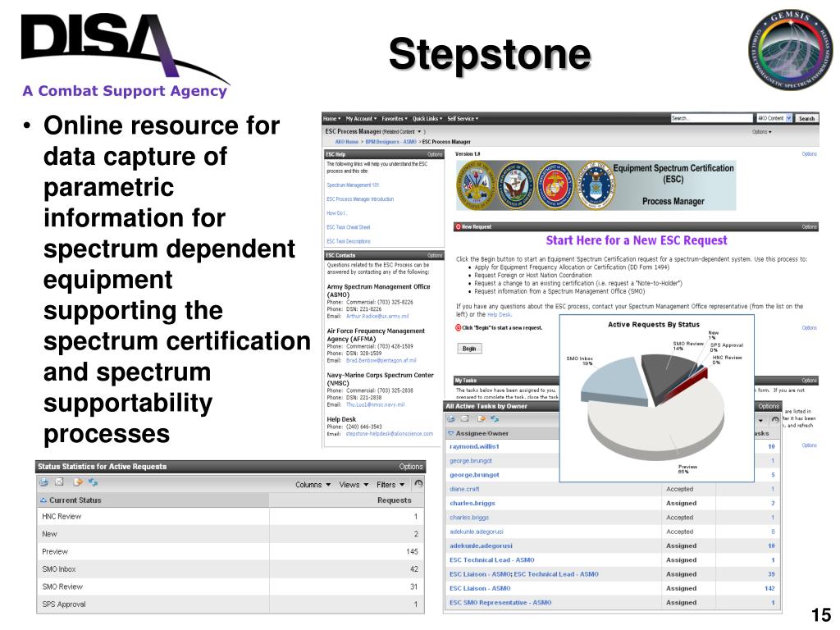Open the My Account menu
Viewport: 840px width, 630px height.
(361, 118)
